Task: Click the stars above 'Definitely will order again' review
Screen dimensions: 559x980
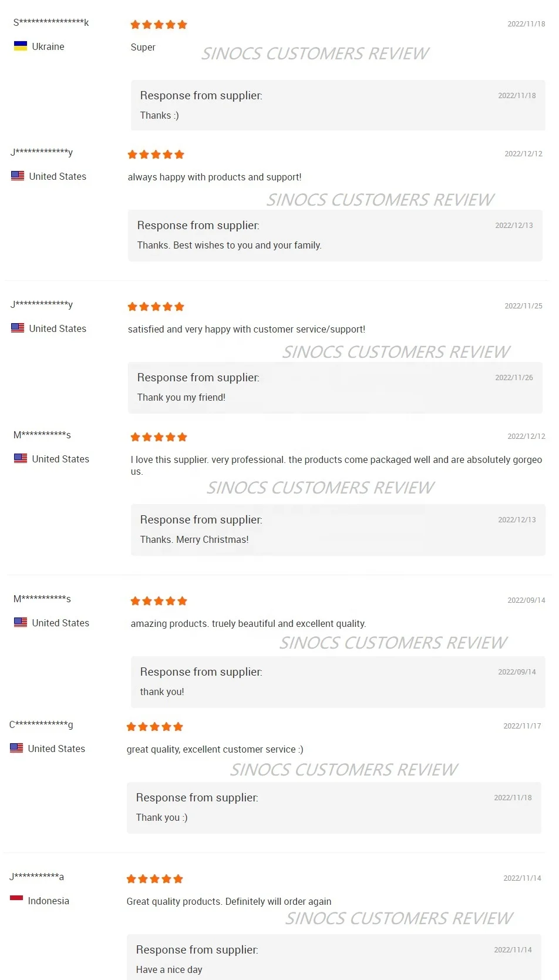Action: tap(154, 879)
